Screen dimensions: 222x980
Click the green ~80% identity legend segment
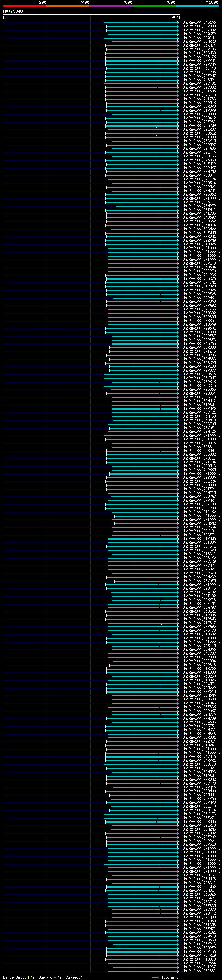pyautogui.click(x=154, y=6)
